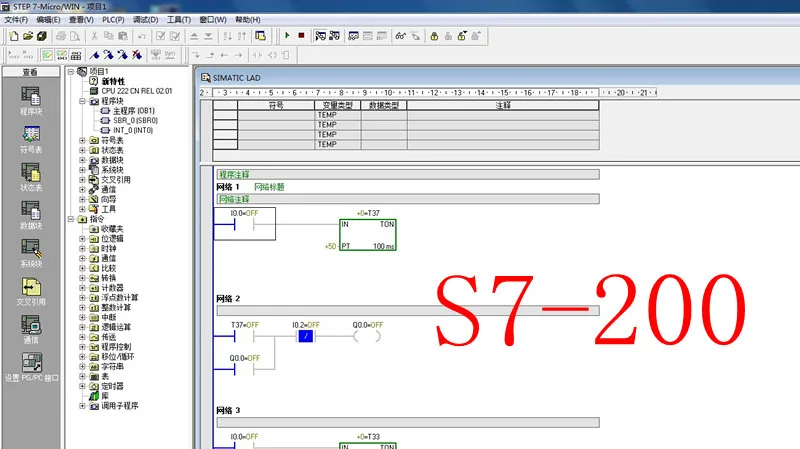
Task: Click the Download arrow icon
Action: [x=208, y=36]
